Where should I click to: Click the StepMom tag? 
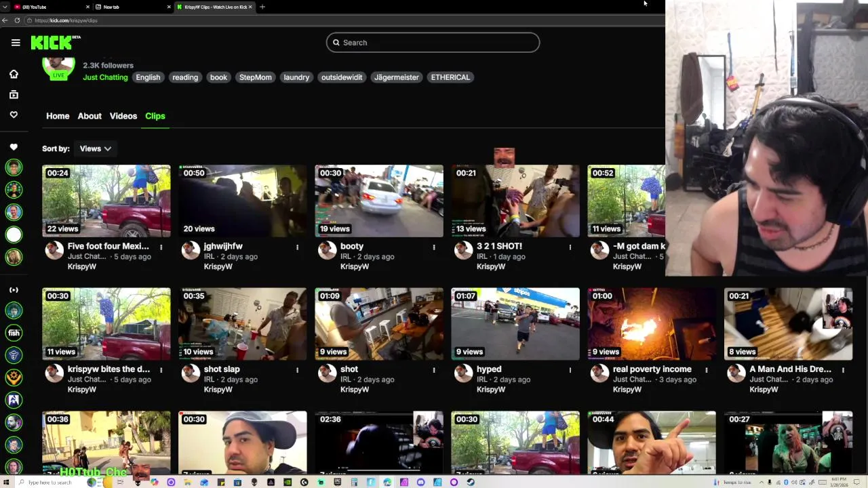tap(256, 77)
